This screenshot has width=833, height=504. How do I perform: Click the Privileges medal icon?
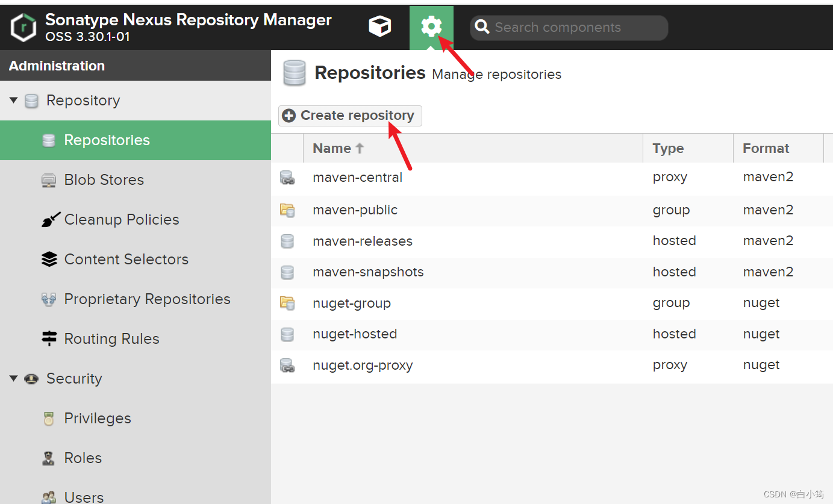tap(49, 418)
